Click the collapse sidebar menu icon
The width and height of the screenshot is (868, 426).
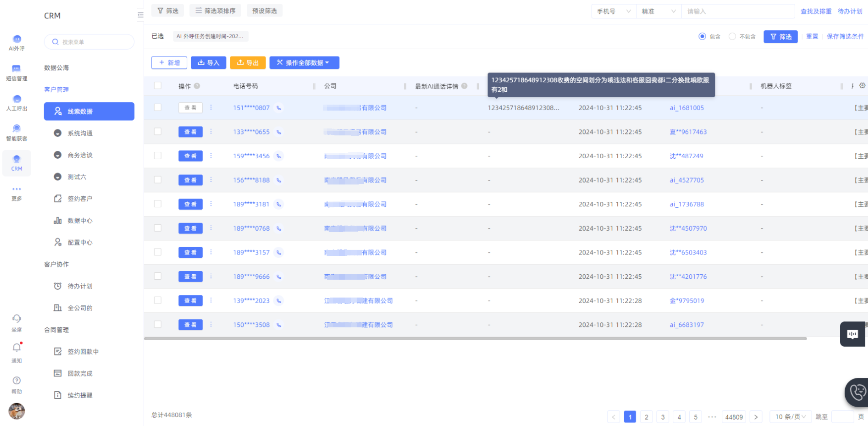coord(140,15)
